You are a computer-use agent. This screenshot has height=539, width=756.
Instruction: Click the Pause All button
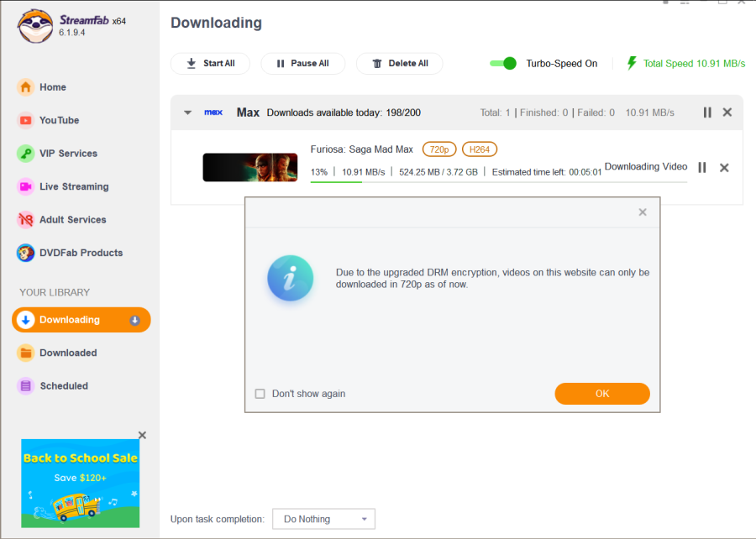(302, 64)
